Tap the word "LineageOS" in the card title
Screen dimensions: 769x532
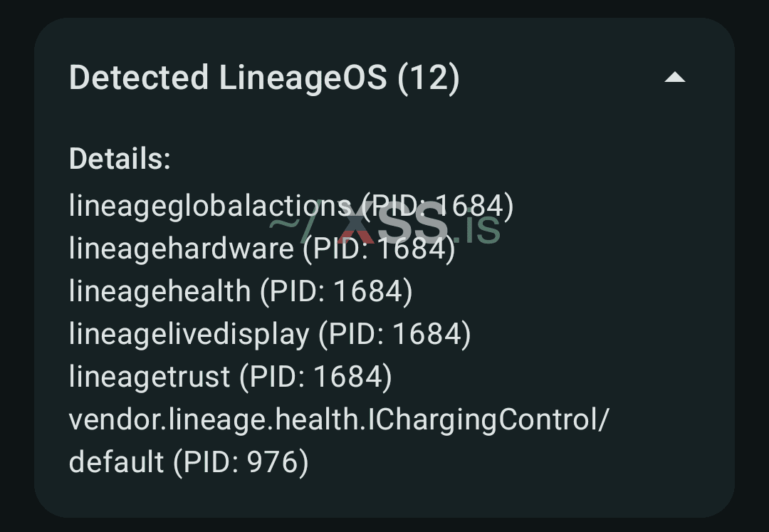pos(303,78)
